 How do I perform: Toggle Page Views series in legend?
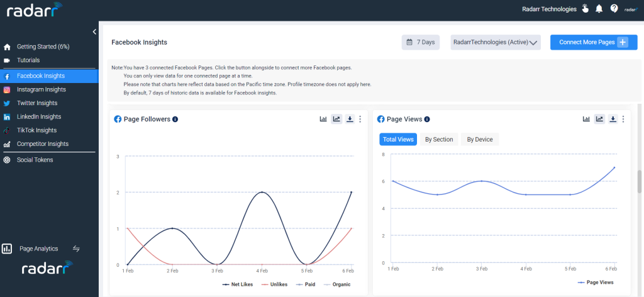596,282
